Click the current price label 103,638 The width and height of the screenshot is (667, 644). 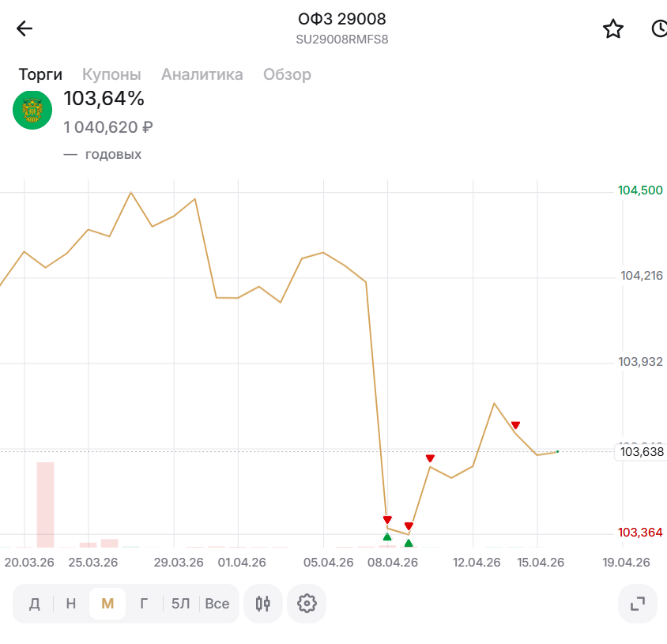pos(641,452)
